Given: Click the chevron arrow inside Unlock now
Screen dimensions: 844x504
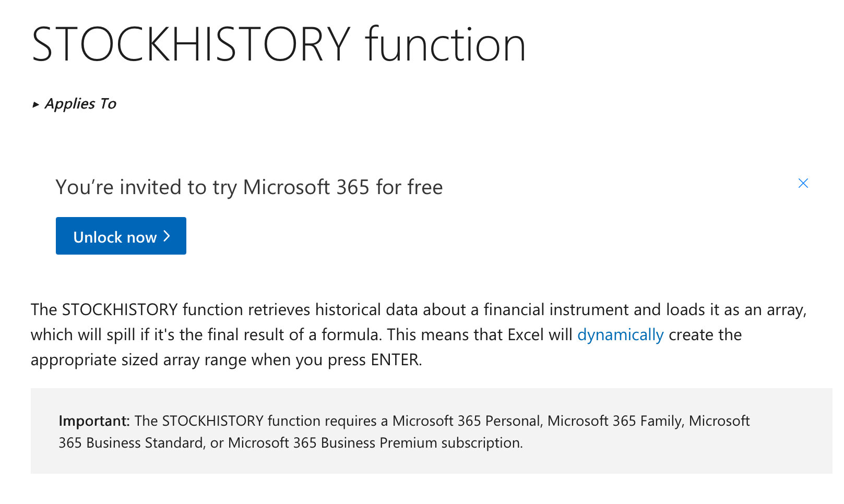Looking at the screenshot, I should [167, 236].
